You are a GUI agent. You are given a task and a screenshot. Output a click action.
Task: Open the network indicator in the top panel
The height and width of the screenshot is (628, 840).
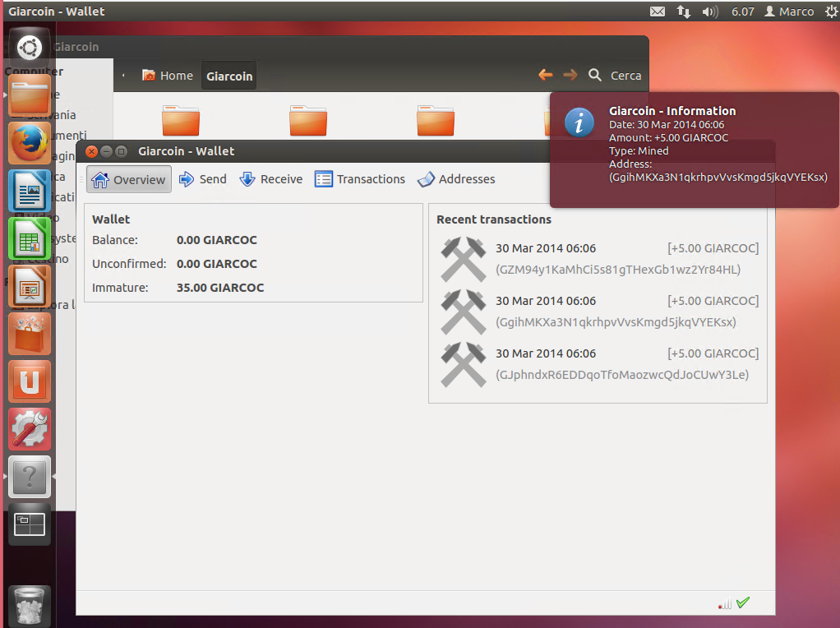684,12
